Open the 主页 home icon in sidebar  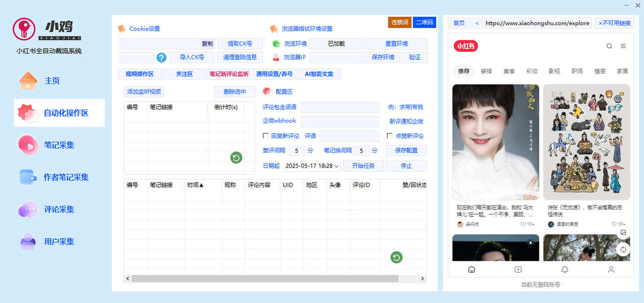pyautogui.click(x=28, y=81)
